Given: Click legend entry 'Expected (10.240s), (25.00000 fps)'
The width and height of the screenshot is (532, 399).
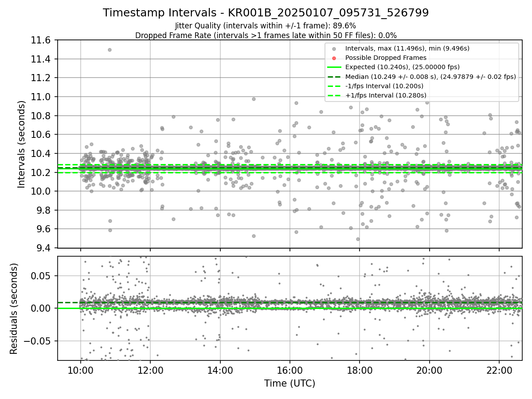Looking at the screenshot, I should pyautogui.click(x=402, y=67).
